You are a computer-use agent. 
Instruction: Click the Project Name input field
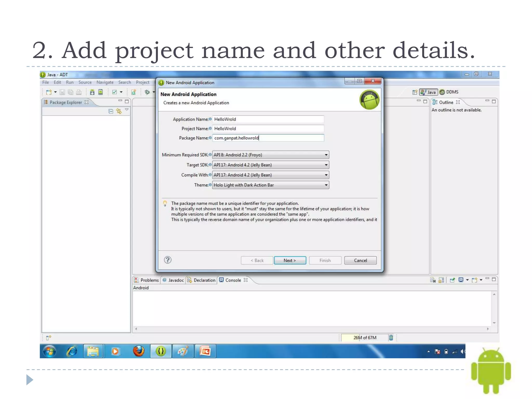tap(268, 129)
